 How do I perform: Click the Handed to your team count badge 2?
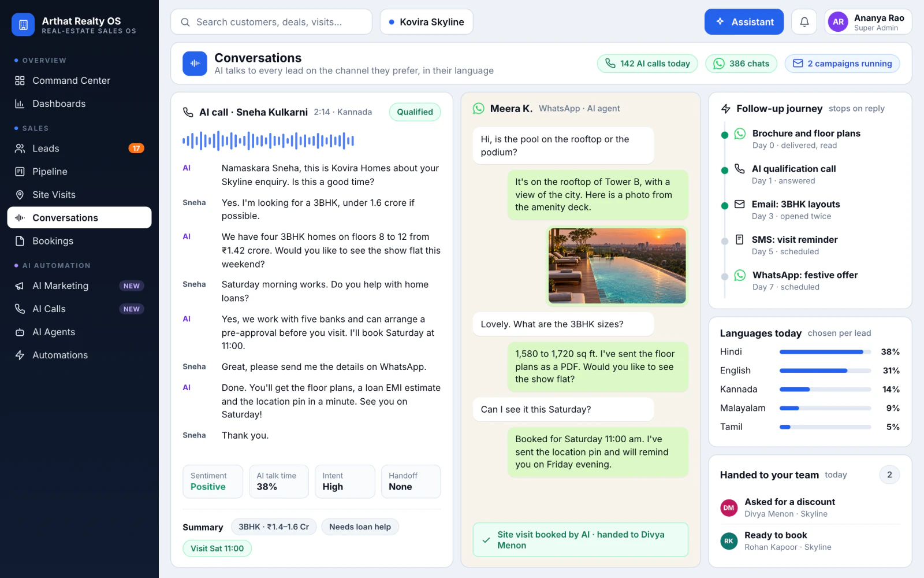[889, 475]
